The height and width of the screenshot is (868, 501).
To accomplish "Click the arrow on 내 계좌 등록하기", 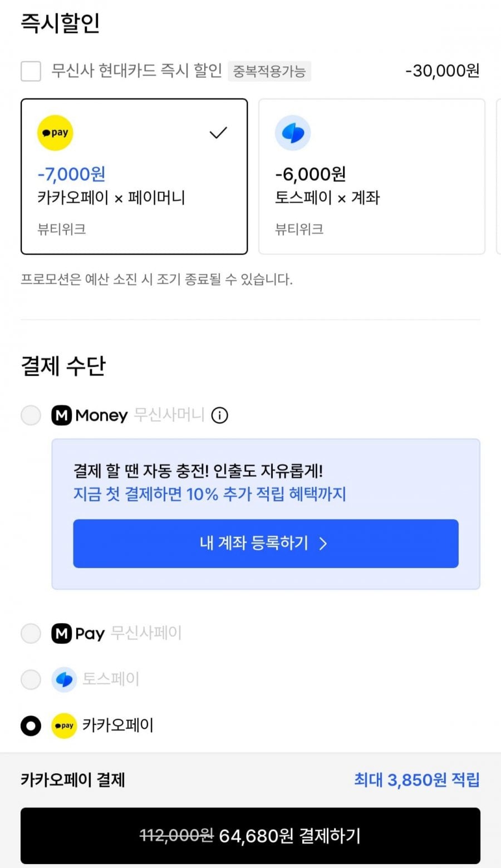I will click(323, 544).
